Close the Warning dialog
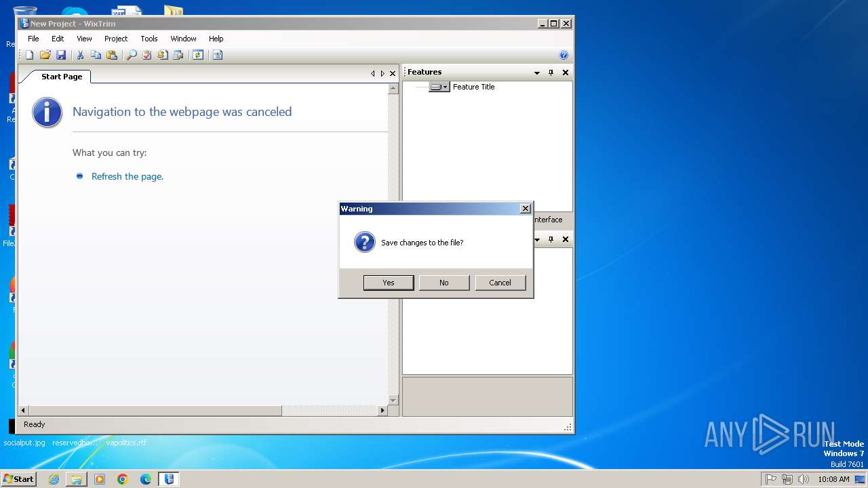 [x=525, y=209]
